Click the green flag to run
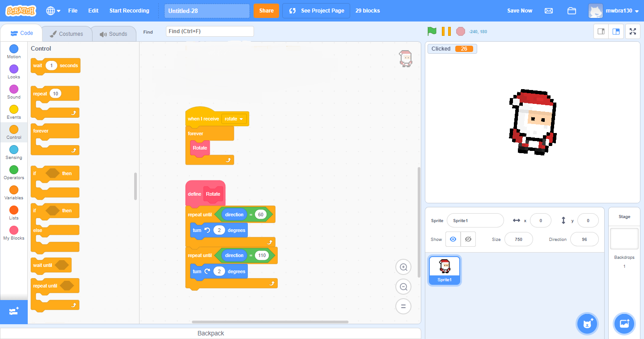Viewport: 644px width, 339px height. [x=432, y=31]
